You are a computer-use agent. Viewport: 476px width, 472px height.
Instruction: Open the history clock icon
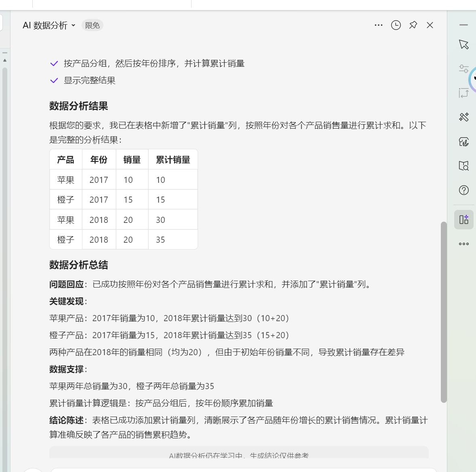(396, 25)
